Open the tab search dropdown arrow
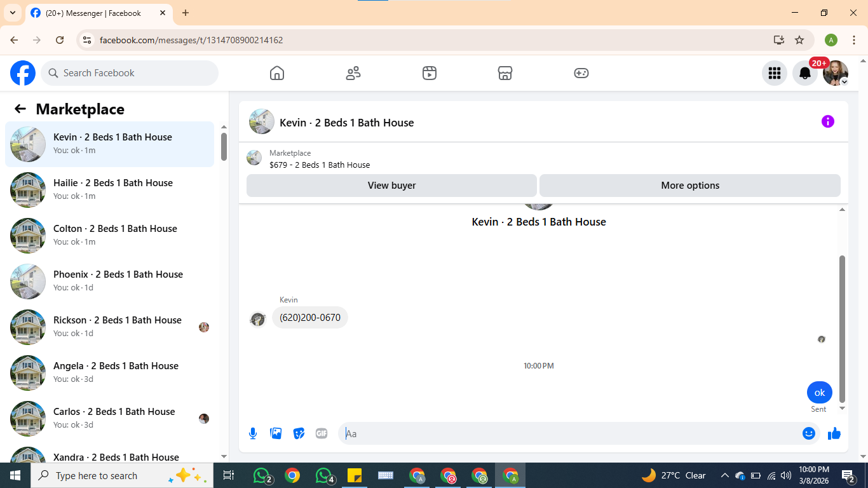The image size is (868, 488). click(11, 13)
